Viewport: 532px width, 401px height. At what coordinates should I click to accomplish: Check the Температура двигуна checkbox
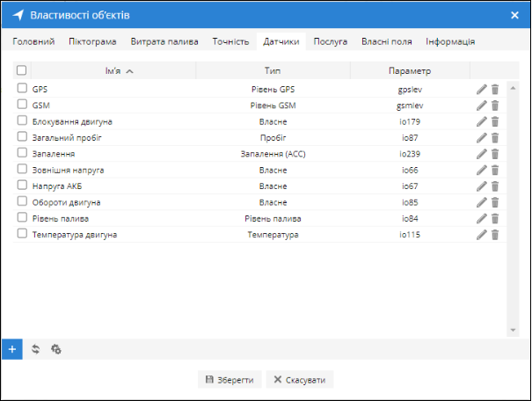[x=22, y=233]
